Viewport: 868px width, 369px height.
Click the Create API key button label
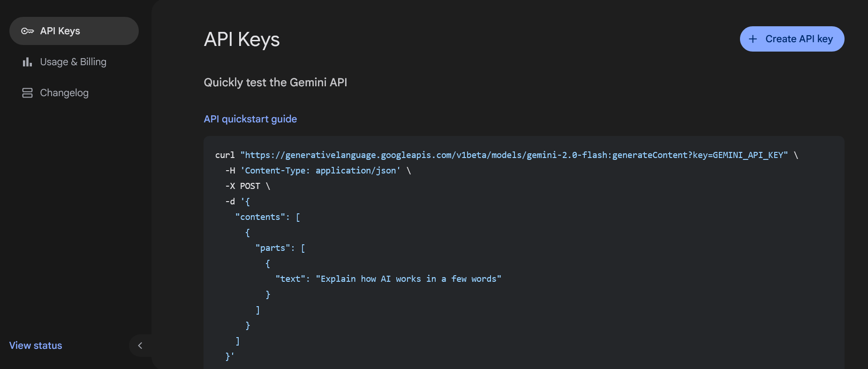pyautogui.click(x=800, y=39)
